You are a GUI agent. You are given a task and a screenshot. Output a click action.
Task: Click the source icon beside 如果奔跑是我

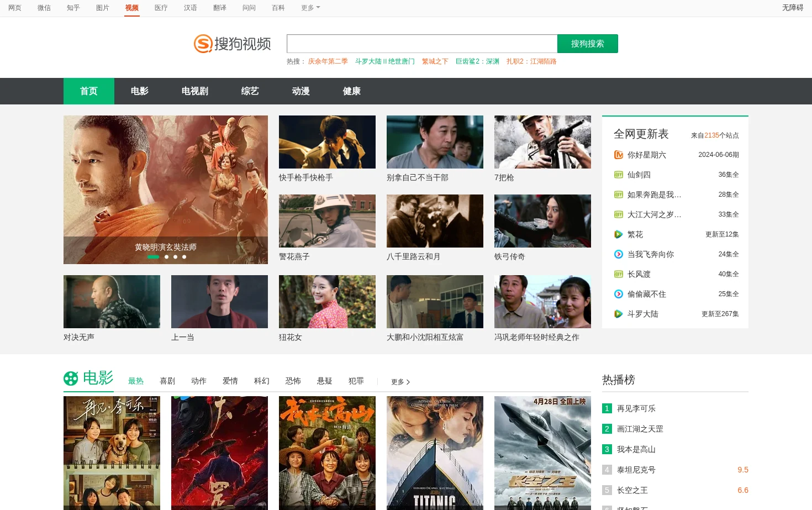tap(619, 194)
